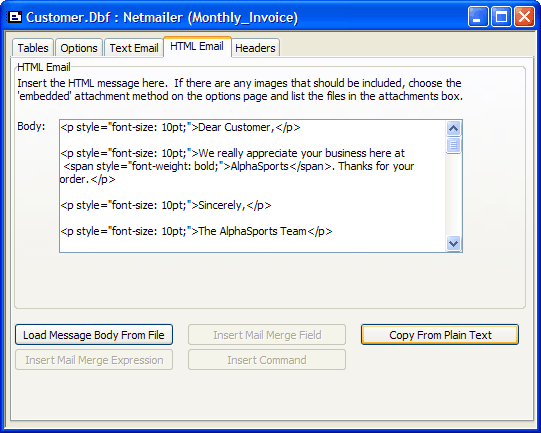
Task: Switch to the Tables tab
Action: click(33, 48)
